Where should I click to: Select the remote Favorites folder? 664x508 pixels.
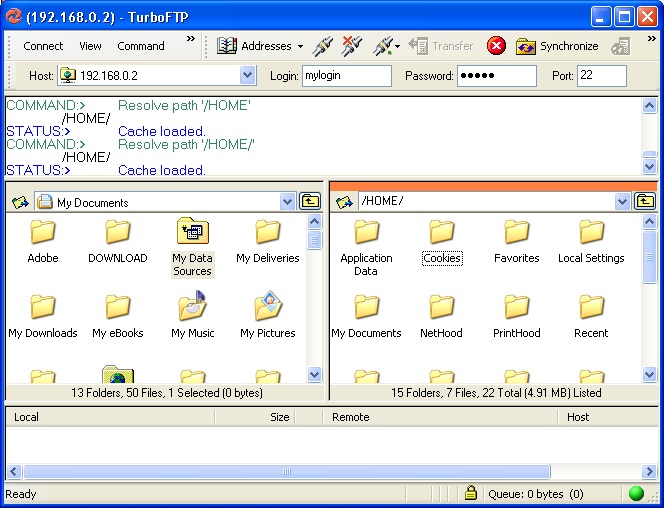pyautogui.click(x=517, y=242)
